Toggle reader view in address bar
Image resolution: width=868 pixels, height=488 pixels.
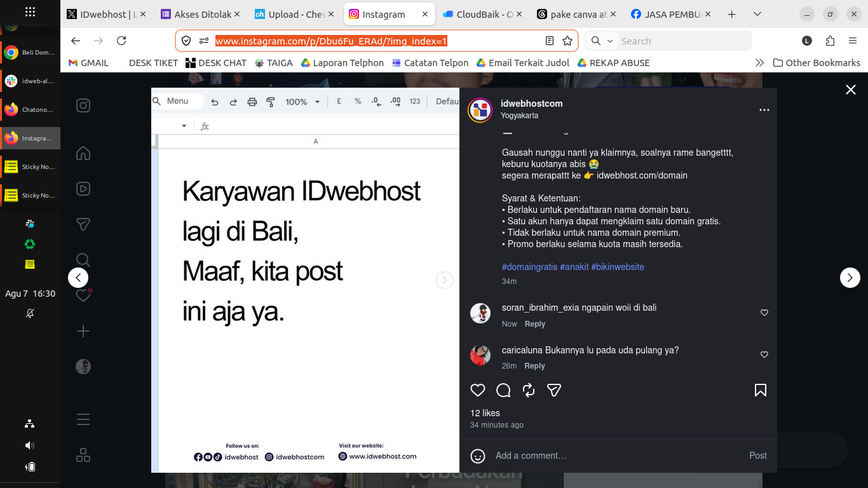(x=550, y=41)
